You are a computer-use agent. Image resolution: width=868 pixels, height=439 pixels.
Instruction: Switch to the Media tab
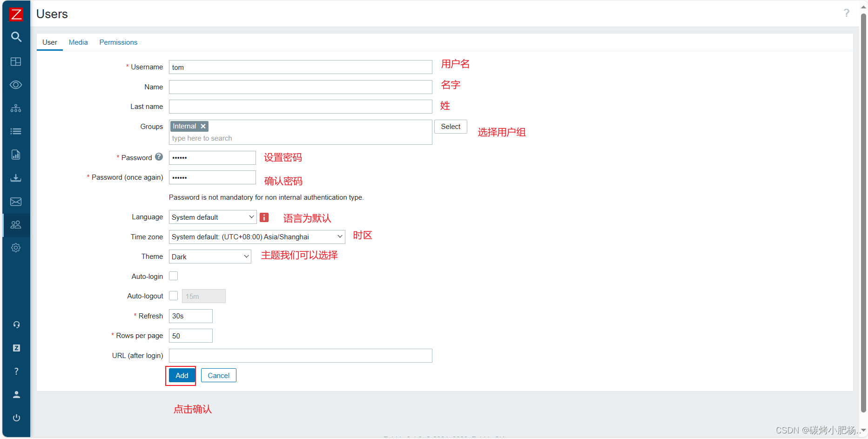click(78, 42)
